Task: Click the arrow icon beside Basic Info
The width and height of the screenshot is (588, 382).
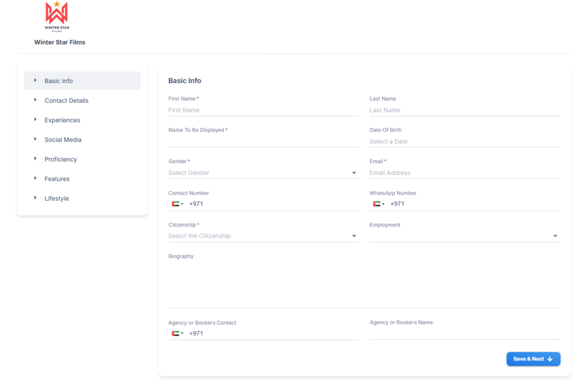Action: point(35,81)
